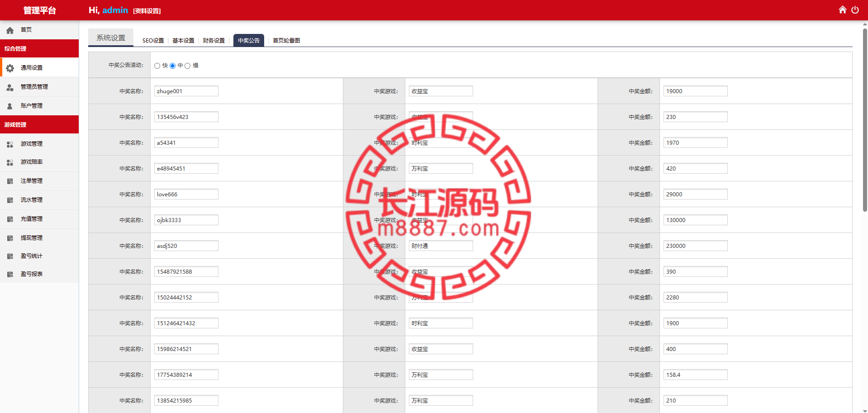
Task: Click the prize amount field 2280
Action: (x=696, y=297)
